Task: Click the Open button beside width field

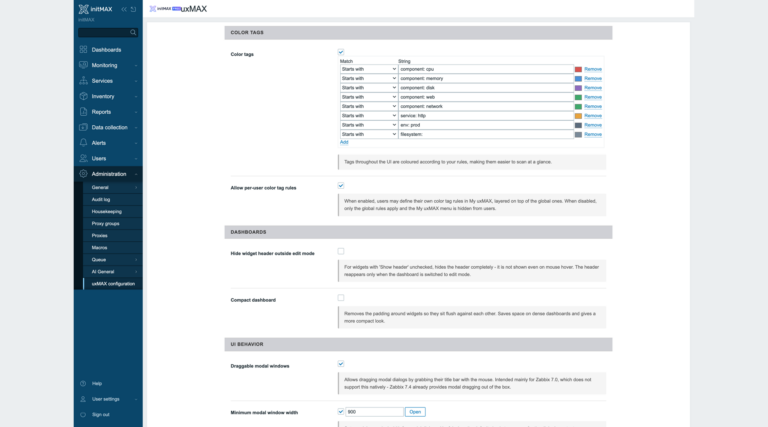Action: 415,412
